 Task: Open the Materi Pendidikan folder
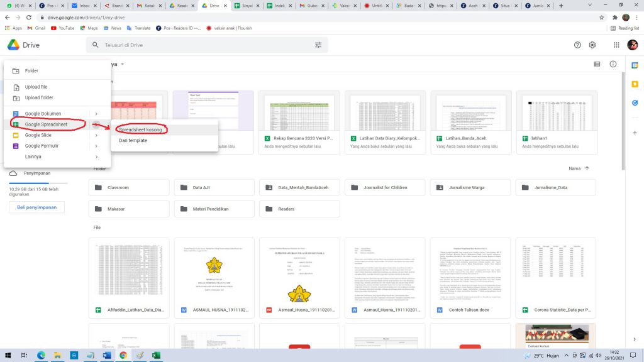214,209
